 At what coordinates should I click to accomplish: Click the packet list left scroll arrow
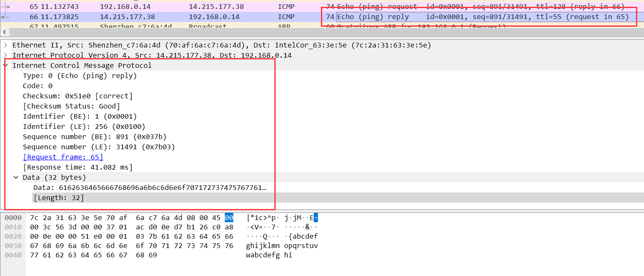4,32
